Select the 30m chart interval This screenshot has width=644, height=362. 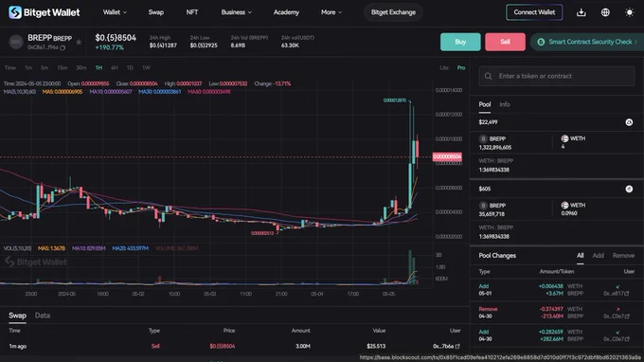click(80, 68)
